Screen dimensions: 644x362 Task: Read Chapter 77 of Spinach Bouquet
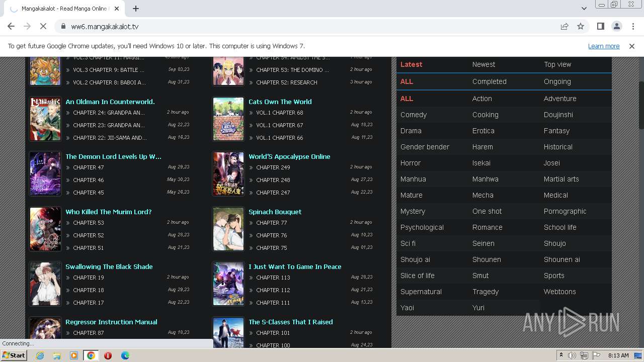coord(271,223)
